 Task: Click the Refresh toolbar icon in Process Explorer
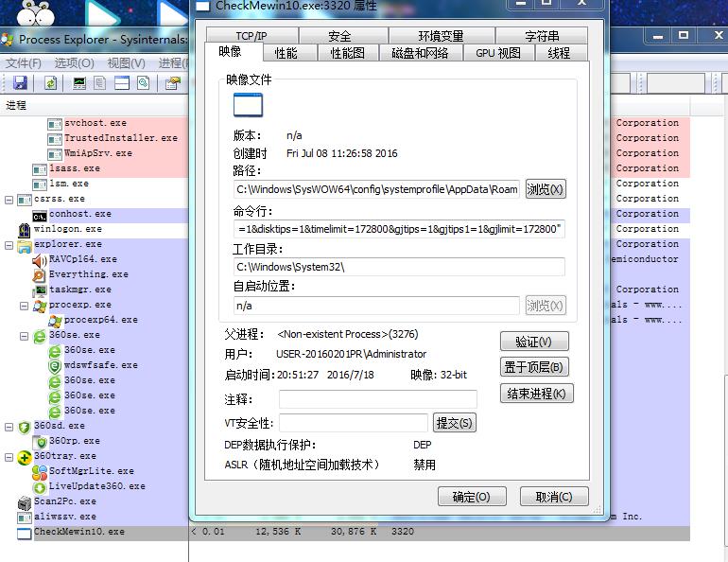51,83
